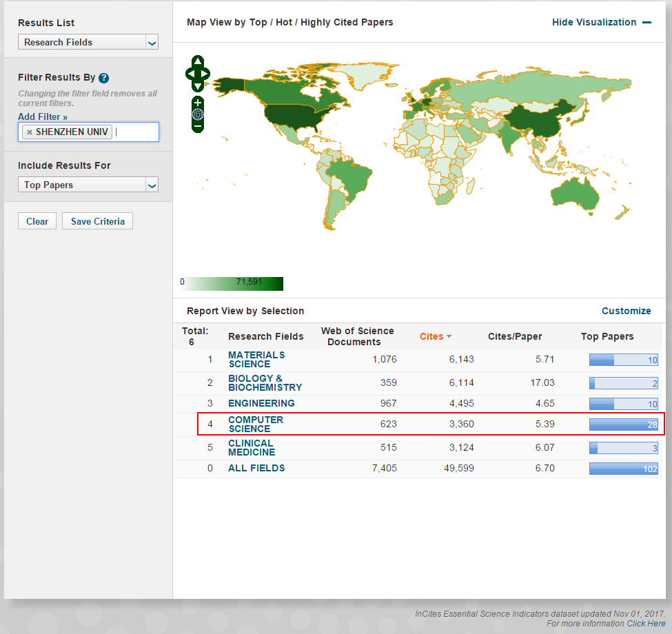Open ALL FIELDS row link
This screenshot has width=672, height=634.
256,468
